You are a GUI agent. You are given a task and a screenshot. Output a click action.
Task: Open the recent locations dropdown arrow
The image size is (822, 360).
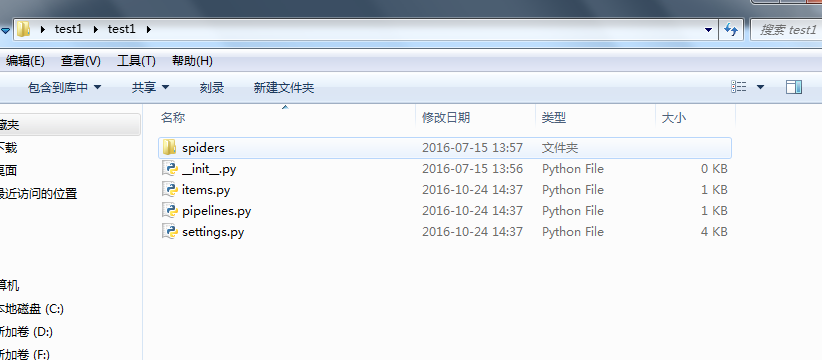5,30
